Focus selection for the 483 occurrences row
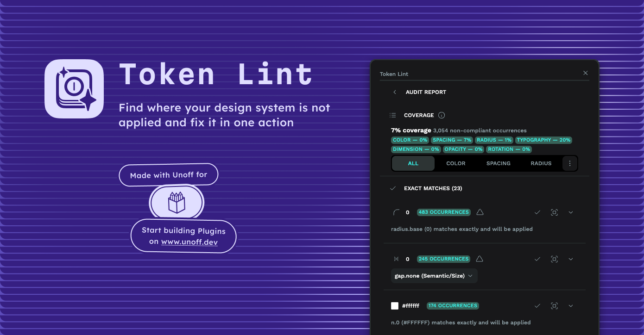 tap(554, 212)
